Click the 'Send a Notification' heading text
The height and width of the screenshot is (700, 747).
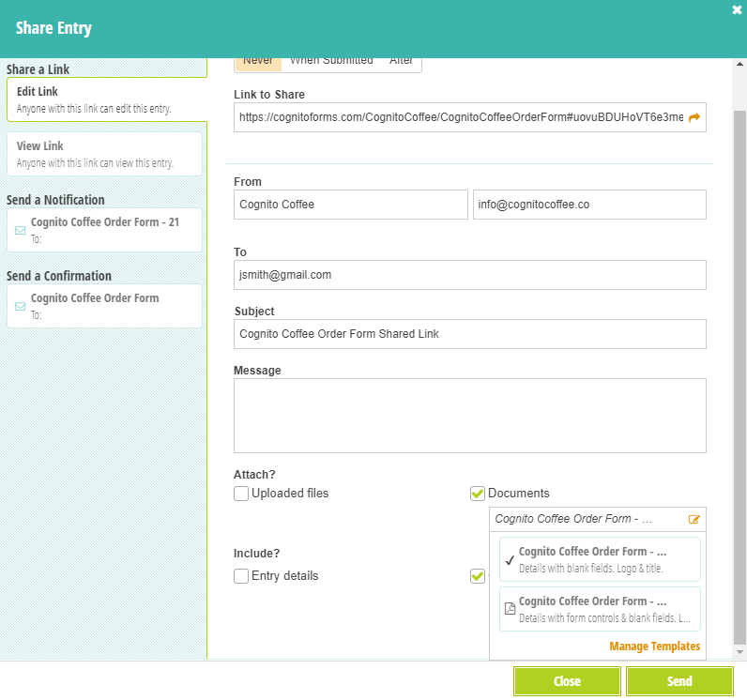pos(55,200)
